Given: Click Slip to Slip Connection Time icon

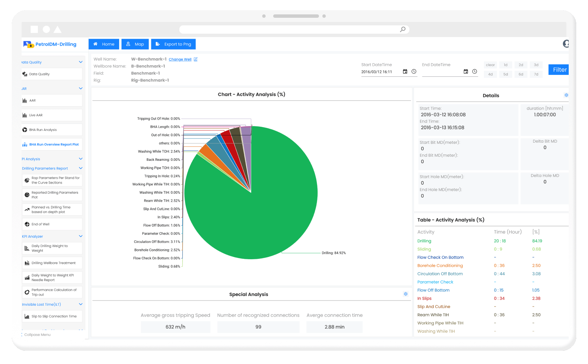Looking at the screenshot, I should click(x=27, y=316).
